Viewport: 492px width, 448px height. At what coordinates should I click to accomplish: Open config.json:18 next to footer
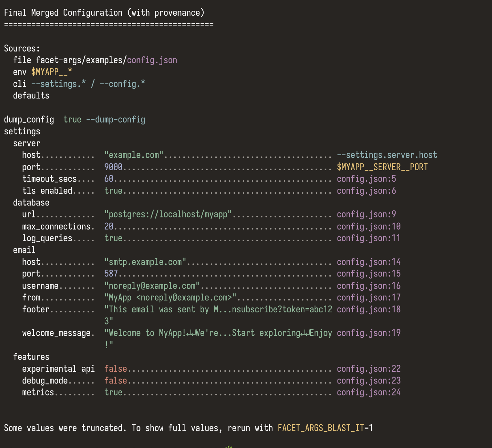[368, 309]
